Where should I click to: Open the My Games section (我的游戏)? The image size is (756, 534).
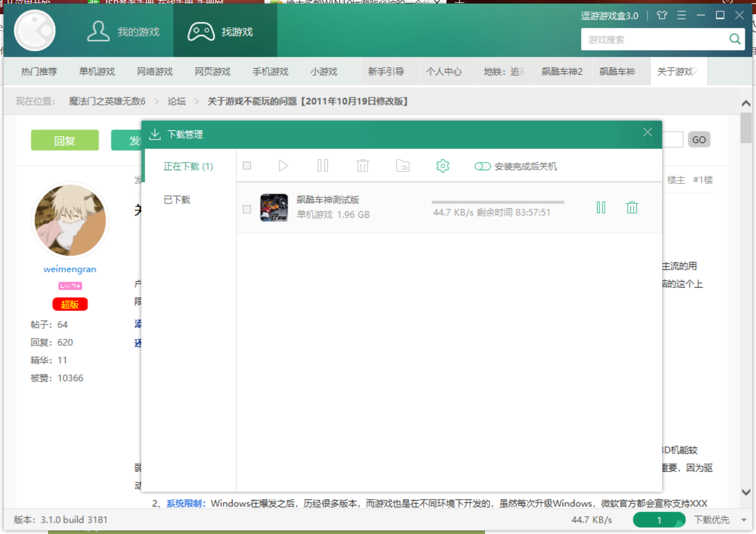click(x=123, y=32)
